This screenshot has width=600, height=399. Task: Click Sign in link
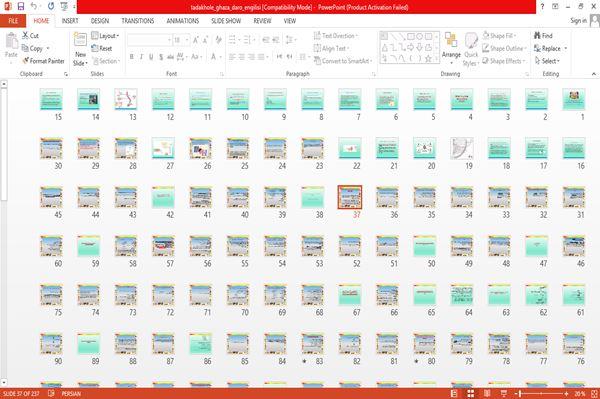pyautogui.click(x=578, y=21)
